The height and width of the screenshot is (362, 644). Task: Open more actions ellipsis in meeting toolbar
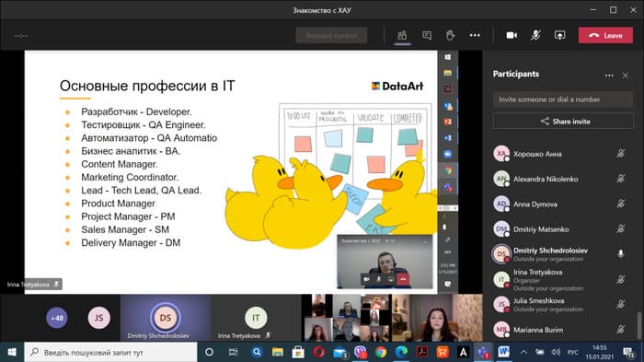[x=475, y=35]
